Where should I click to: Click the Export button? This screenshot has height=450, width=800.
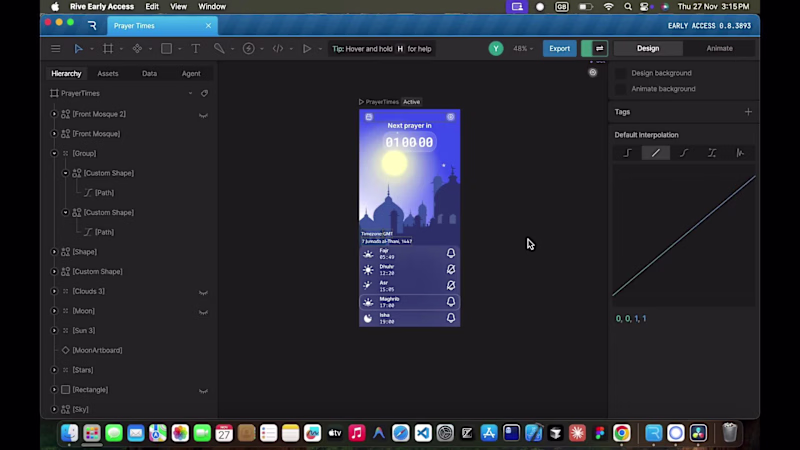559,48
